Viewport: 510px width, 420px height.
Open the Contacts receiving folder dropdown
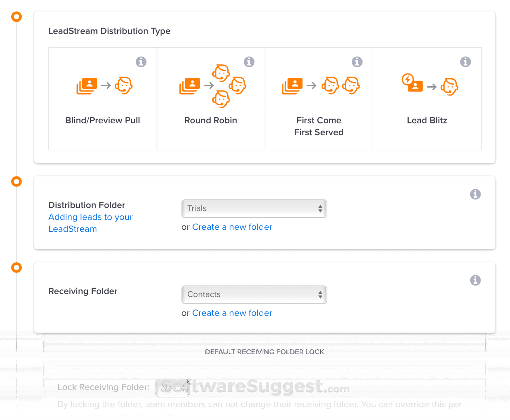[254, 295]
